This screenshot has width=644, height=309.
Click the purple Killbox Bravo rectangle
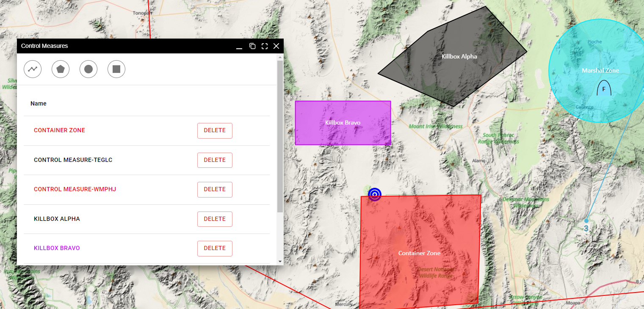(343, 123)
